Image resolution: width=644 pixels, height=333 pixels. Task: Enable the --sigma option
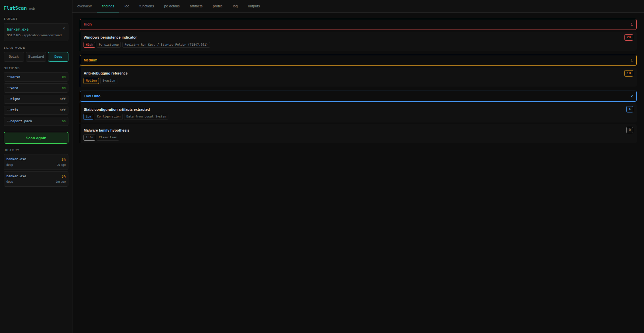(36, 99)
